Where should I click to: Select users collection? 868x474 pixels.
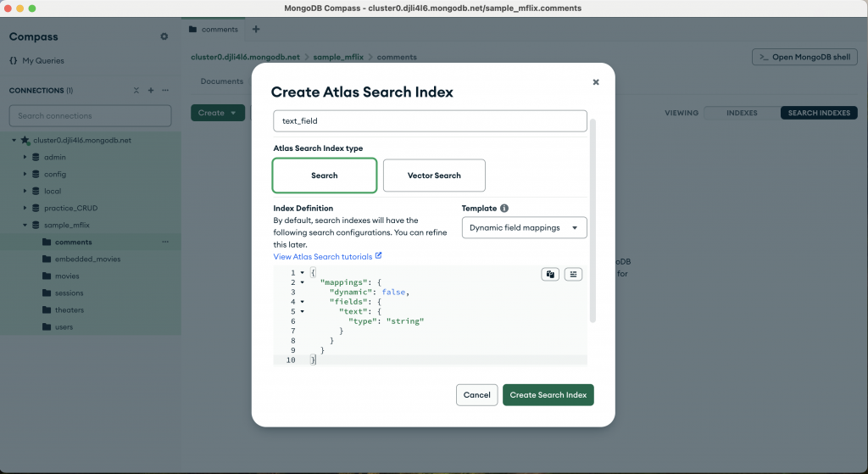pos(64,326)
